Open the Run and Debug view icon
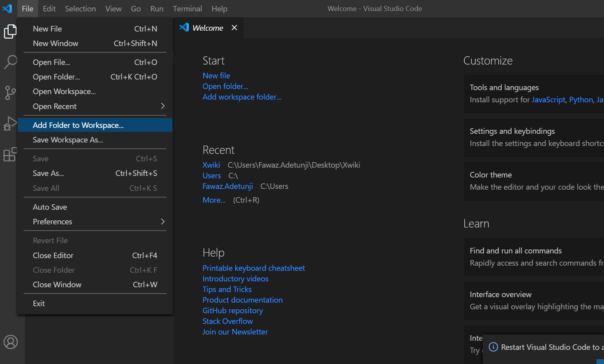Image resolution: width=604 pixels, height=364 pixels. coord(10,124)
